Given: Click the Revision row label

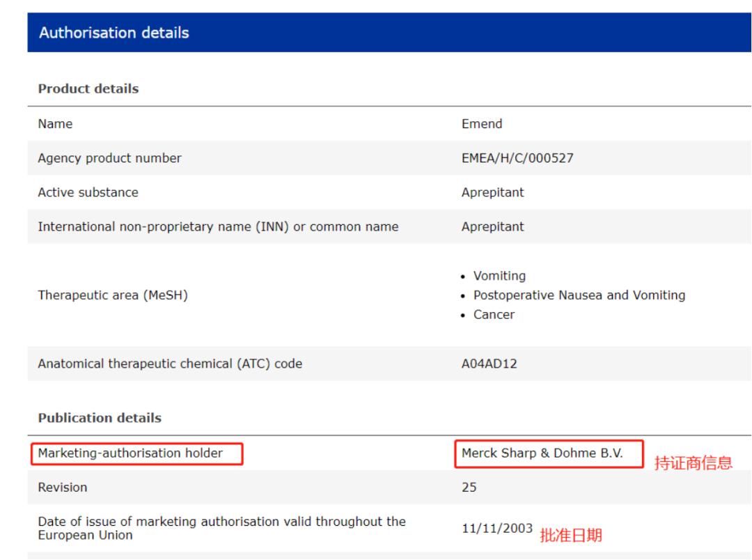Looking at the screenshot, I should point(63,488).
